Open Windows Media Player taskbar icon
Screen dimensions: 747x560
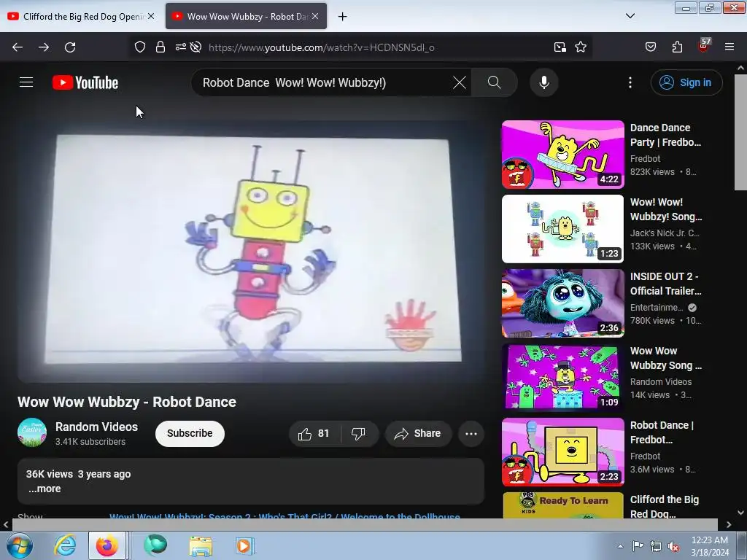[245, 545]
